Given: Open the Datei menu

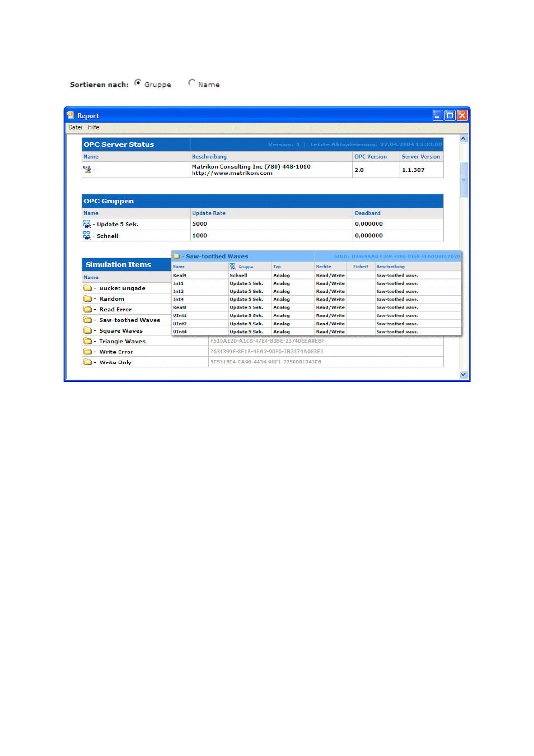Looking at the screenshot, I should click(x=75, y=128).
